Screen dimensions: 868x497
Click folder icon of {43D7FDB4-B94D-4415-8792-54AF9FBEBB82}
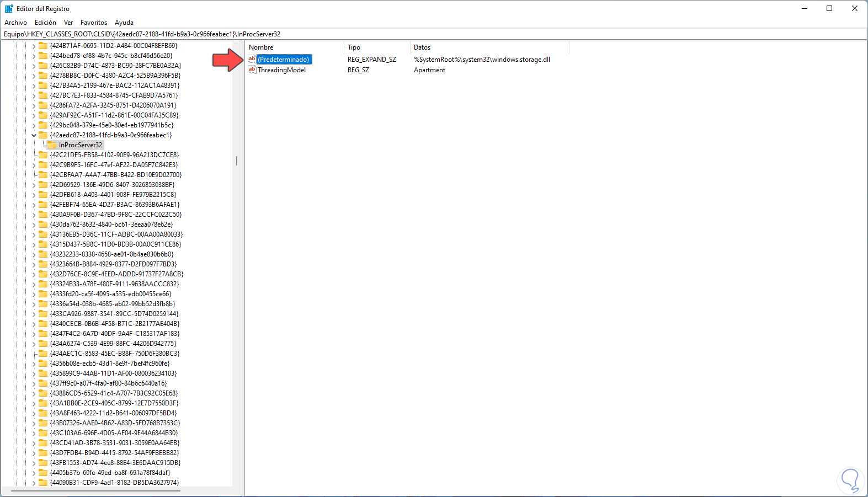[x=43, y=452]
